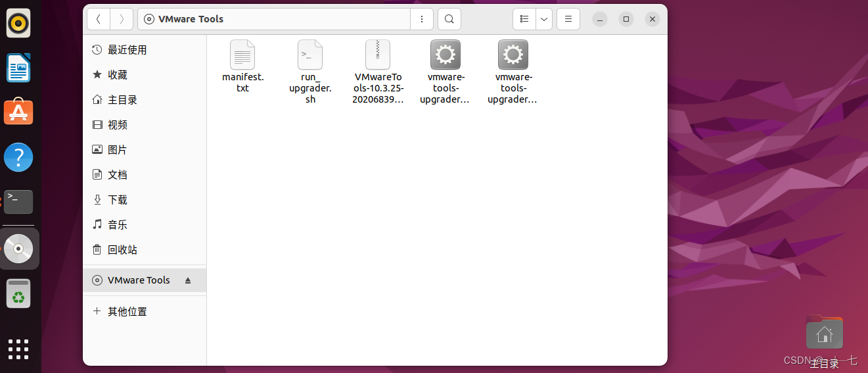
Task: Expand the view options dropdown arrow
Action: pos(544,19)
